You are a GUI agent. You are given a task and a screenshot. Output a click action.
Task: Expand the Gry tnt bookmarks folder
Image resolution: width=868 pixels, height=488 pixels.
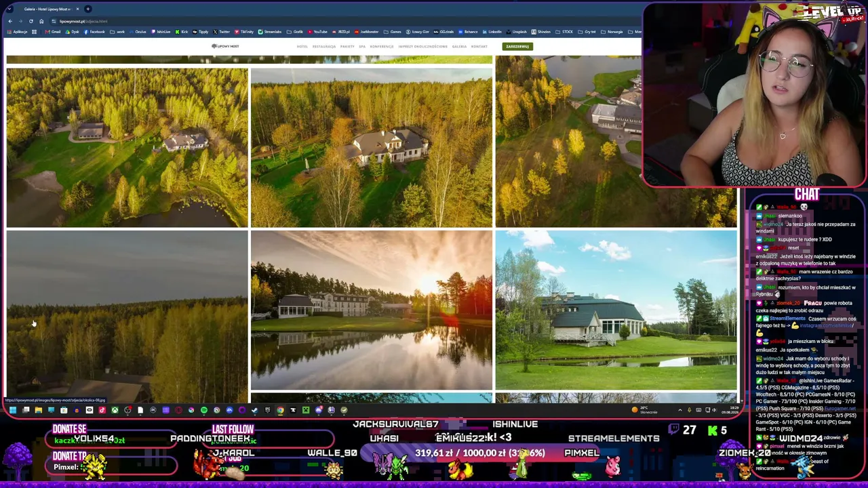coord(587,32)
